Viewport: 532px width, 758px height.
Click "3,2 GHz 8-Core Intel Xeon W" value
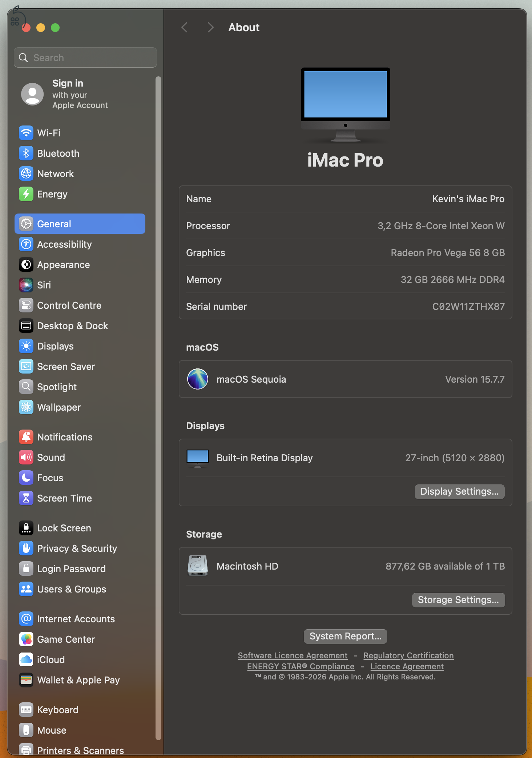441,226
